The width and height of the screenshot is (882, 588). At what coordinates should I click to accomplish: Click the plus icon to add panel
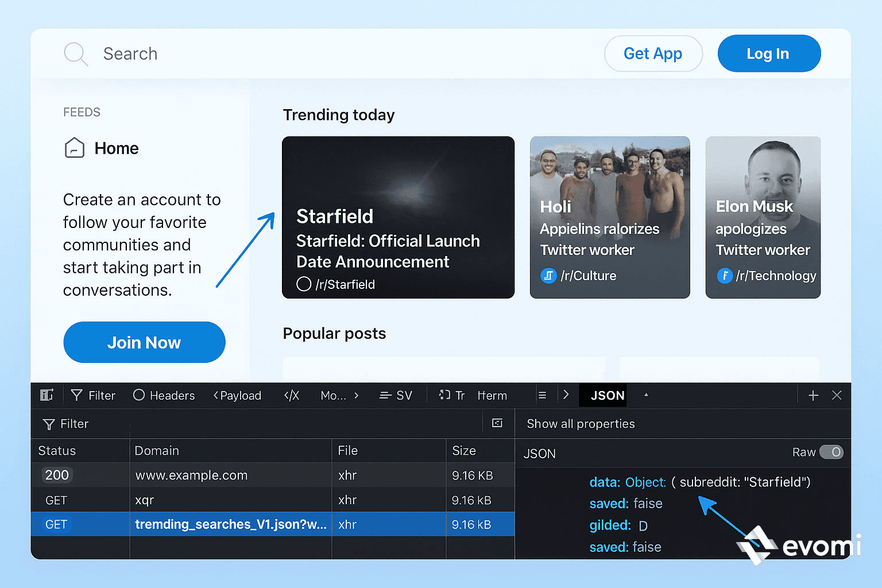(813, 395)
